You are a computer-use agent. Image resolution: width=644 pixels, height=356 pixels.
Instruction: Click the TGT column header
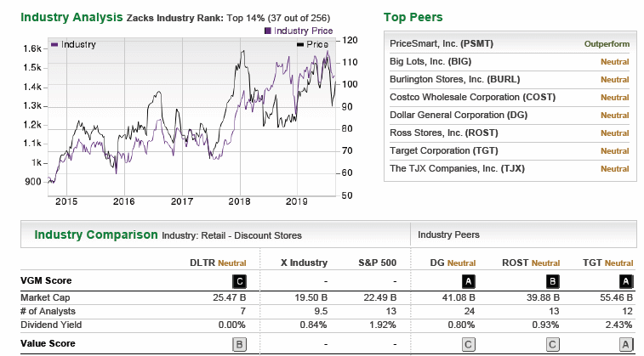(608, 263)
